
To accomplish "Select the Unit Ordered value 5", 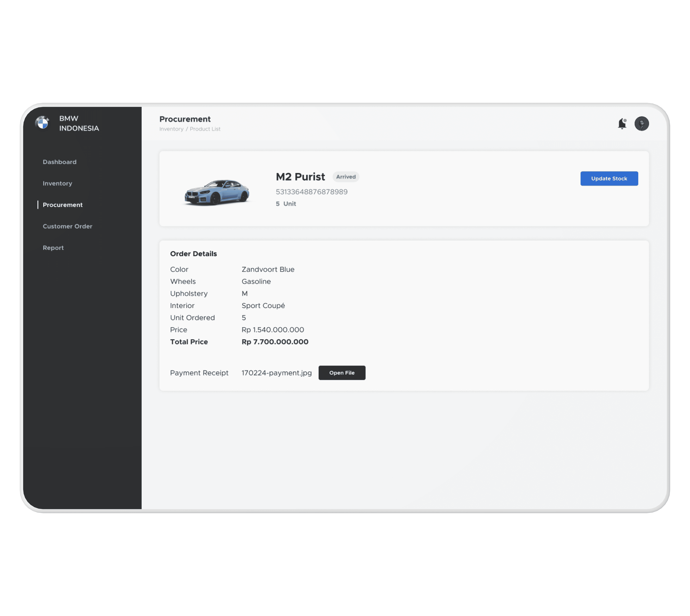I will pyautogui.click(x=244, y=318).
